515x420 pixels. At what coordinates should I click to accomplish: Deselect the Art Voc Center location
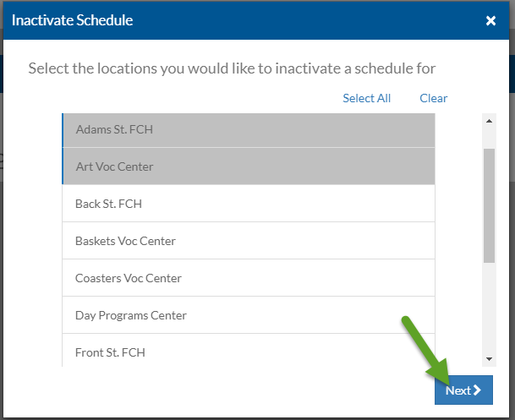tap(249, 166)
